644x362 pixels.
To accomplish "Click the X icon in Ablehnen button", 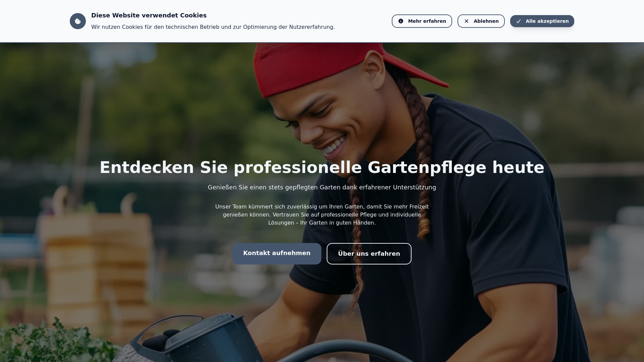I will 467,21.
